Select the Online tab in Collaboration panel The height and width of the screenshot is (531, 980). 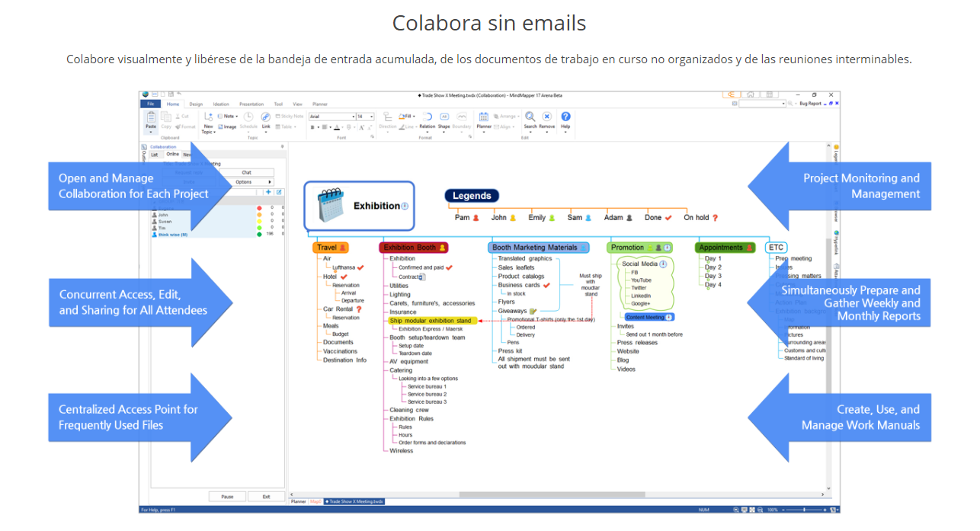(172, 154)
